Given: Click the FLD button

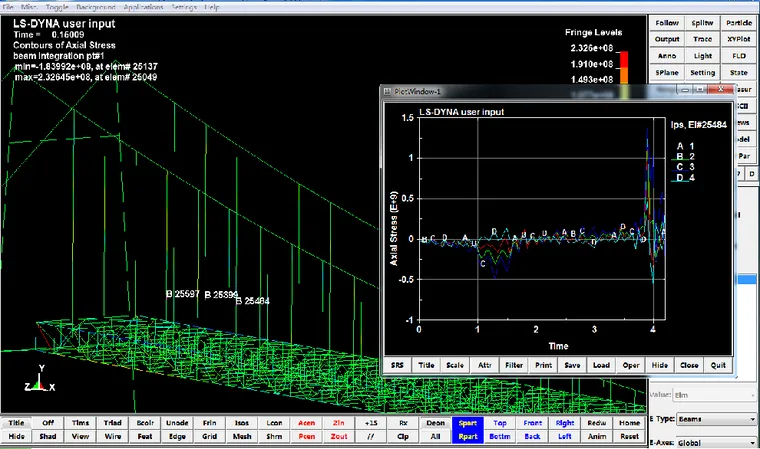Looking at the screenshot, I should pyautogui.click(x=739, y=56).
